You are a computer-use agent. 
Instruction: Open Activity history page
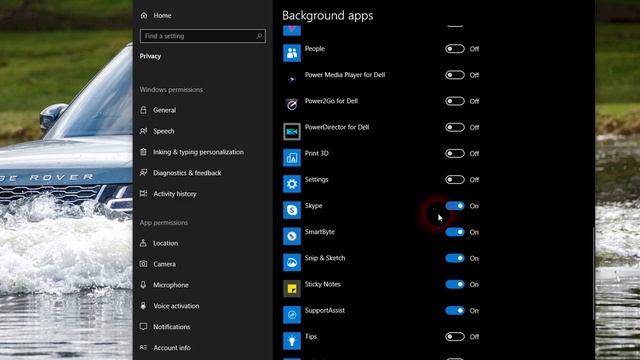pos(175,194)
